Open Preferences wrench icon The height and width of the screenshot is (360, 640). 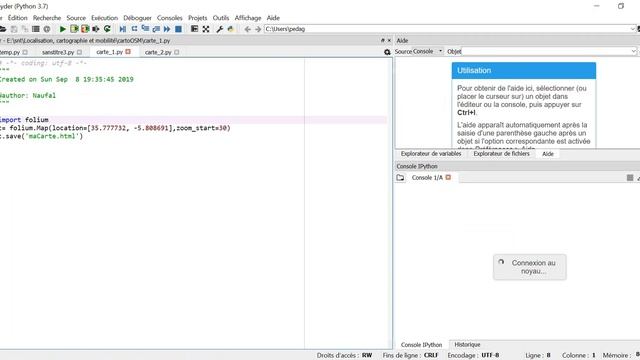[220, 29]
